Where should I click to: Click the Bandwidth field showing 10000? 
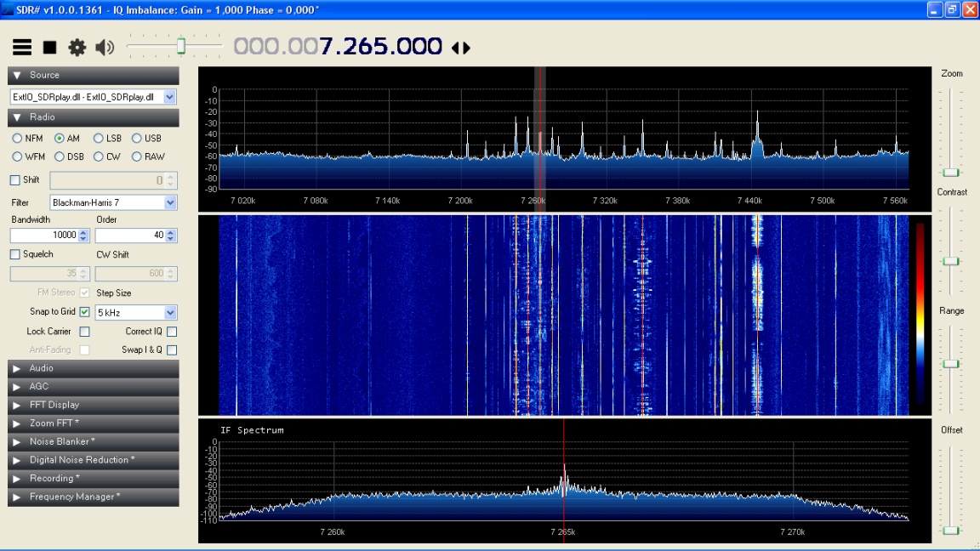(43, 235)
